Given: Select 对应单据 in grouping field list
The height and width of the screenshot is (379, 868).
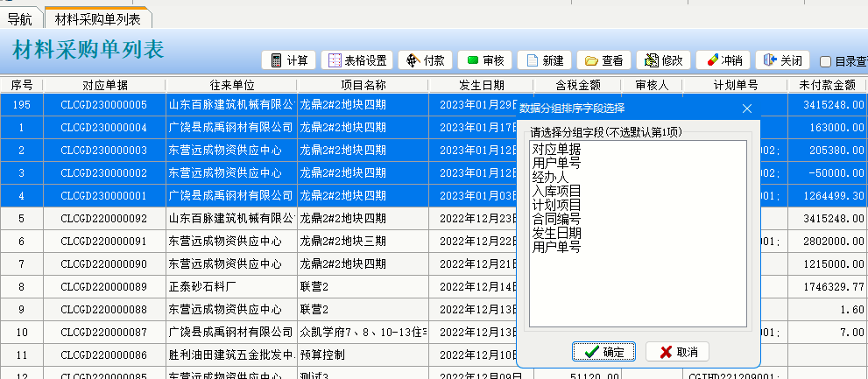Looking at the screenshot, I should [556, 149].
